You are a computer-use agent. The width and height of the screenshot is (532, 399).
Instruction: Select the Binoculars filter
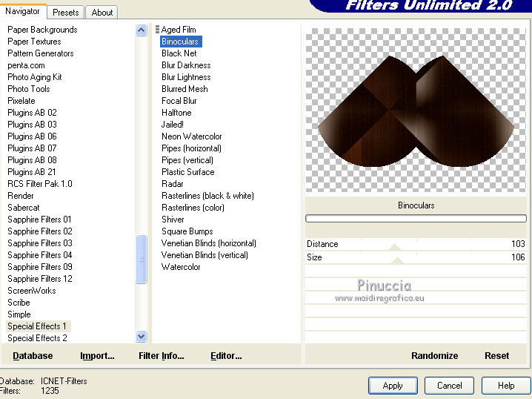[x=181, y=42]
